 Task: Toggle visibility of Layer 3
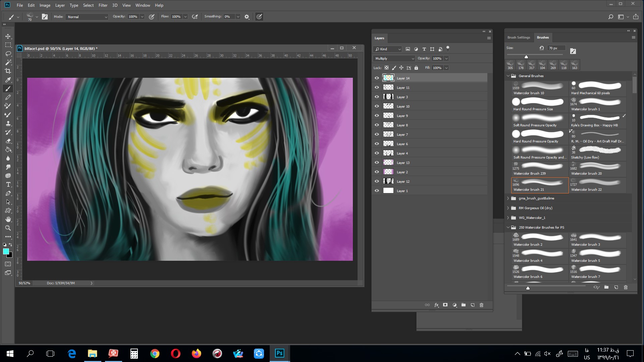point(377,97)
